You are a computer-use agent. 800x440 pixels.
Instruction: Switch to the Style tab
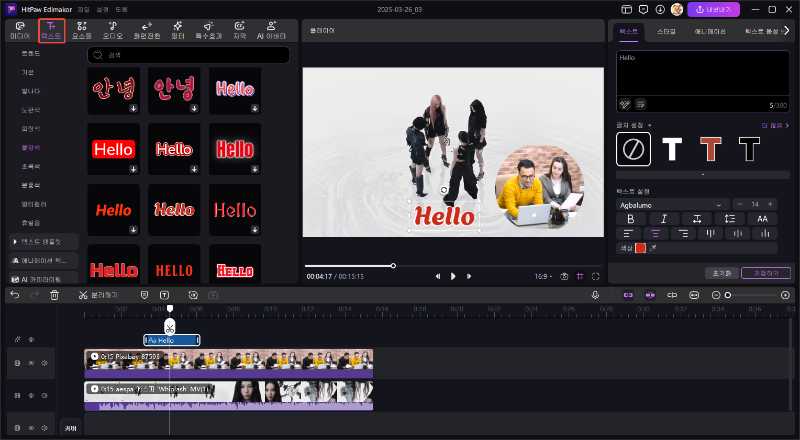(666, 31)
